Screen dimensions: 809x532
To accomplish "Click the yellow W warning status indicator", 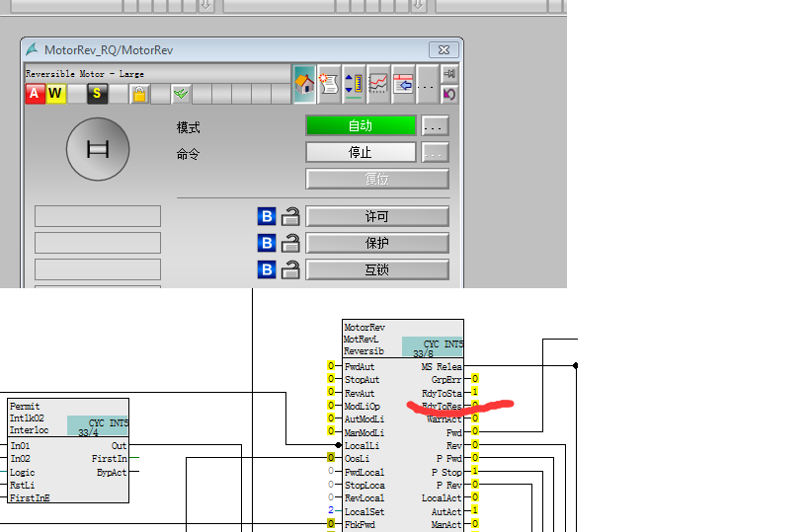I will point(55,94).
